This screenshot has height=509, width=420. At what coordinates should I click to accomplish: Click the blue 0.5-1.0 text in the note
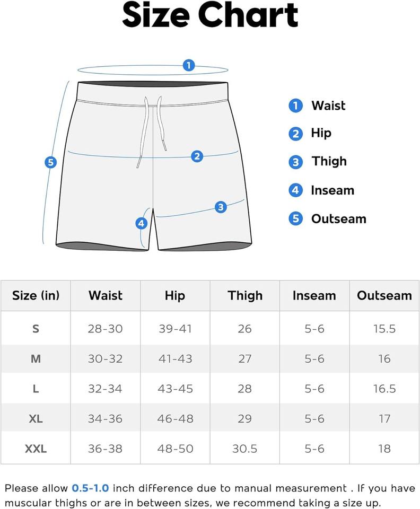(90, 488)
